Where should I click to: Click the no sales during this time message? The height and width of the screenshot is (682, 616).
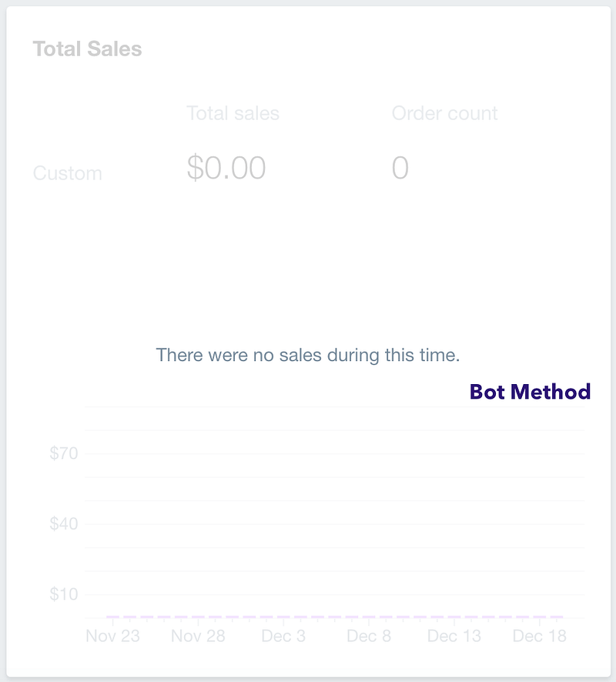click(x=307, y=355)
